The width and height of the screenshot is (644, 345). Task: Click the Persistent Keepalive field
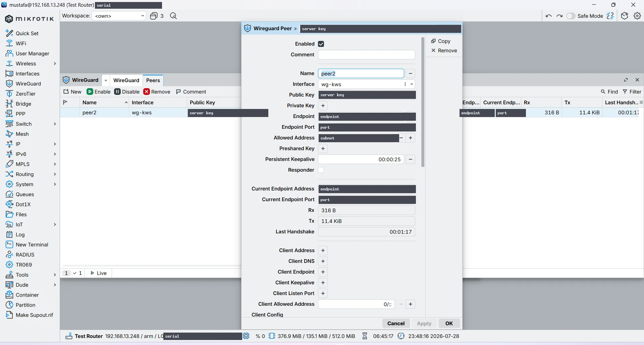361,159
